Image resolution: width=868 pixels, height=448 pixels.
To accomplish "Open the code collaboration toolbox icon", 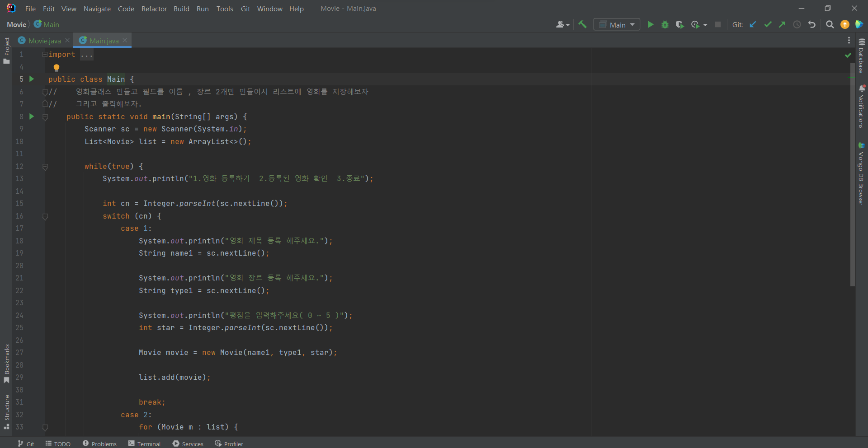I will (859, 24).
